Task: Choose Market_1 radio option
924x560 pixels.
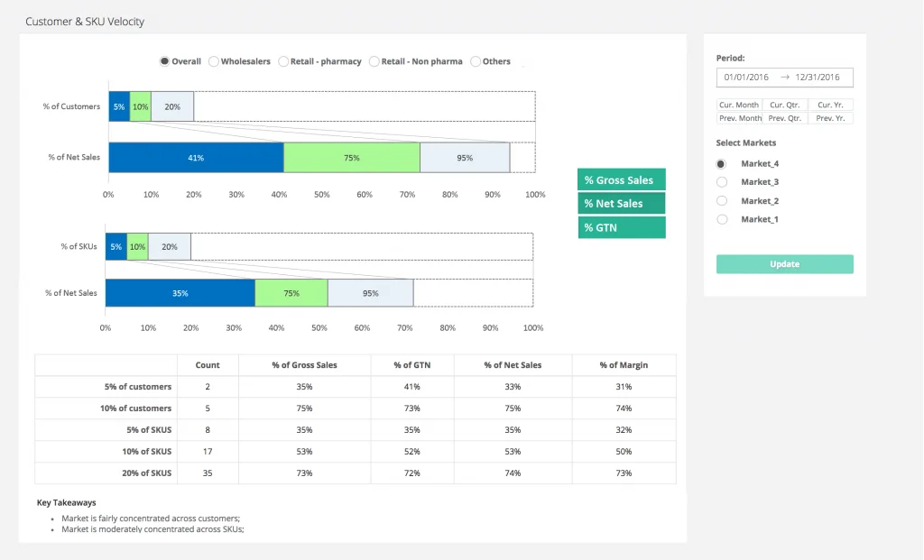Action: [721, 219]
